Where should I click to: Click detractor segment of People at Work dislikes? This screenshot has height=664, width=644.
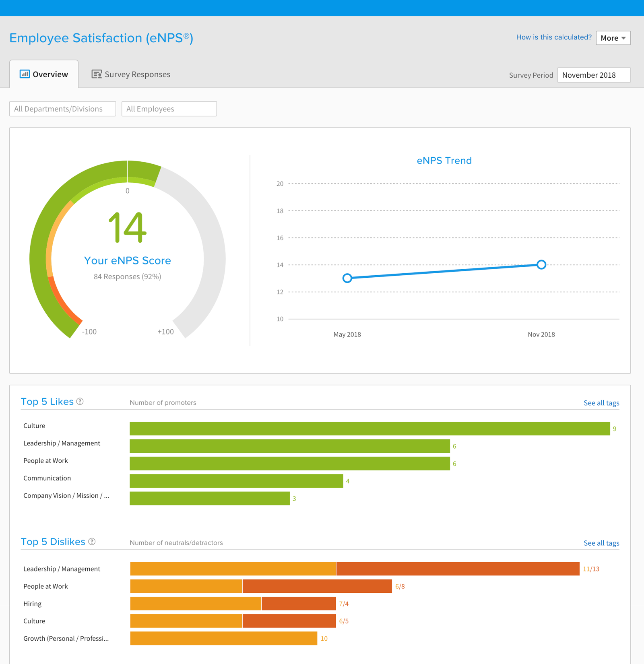317,586
